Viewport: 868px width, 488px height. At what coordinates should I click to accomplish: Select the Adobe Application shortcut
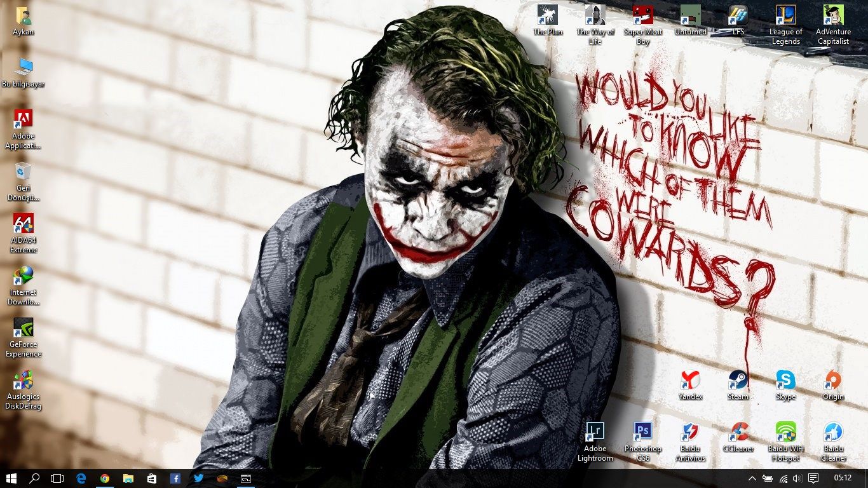24,130
